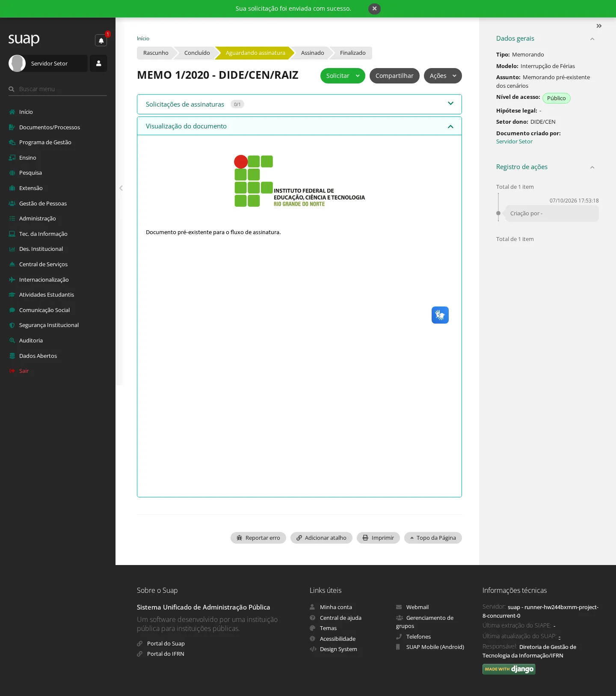This screenshot has width=616, height=696.
Task: Click the Imprimir button
Action: (x=378, y=538)
